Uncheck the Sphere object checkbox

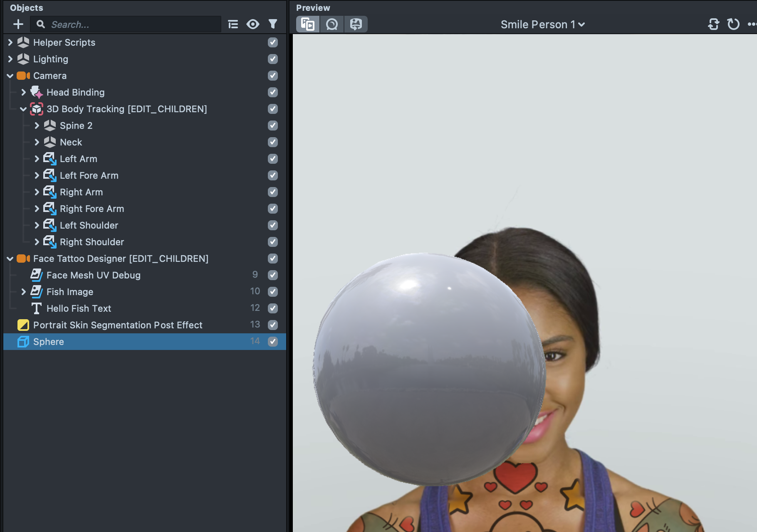(272, 342)
